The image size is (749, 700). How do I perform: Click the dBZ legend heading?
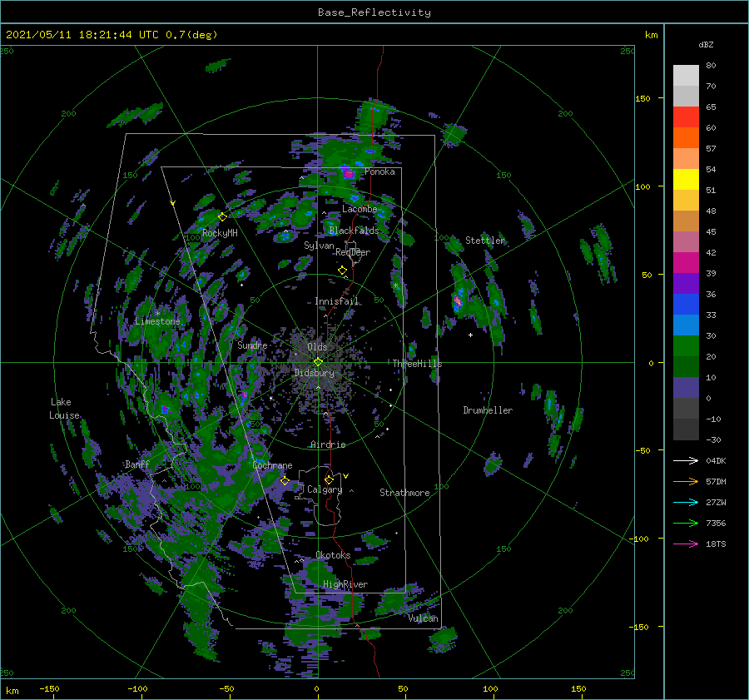click(706, 44)
